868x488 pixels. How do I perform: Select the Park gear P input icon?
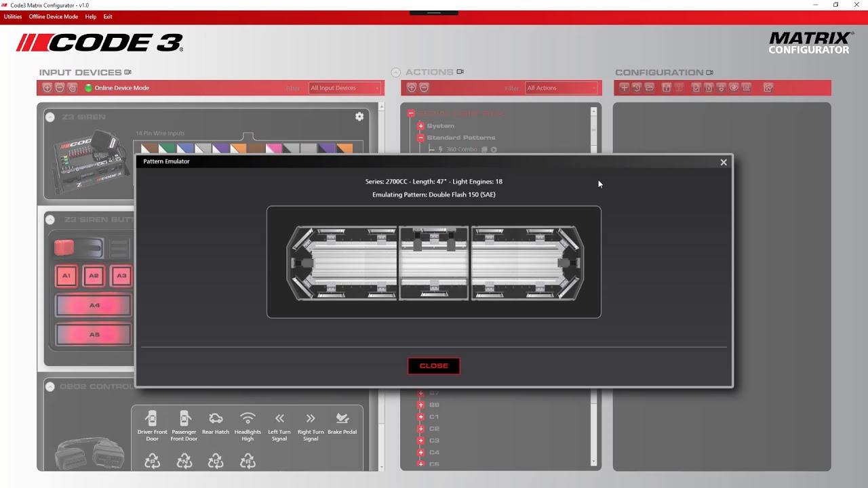tap(152, 462)
